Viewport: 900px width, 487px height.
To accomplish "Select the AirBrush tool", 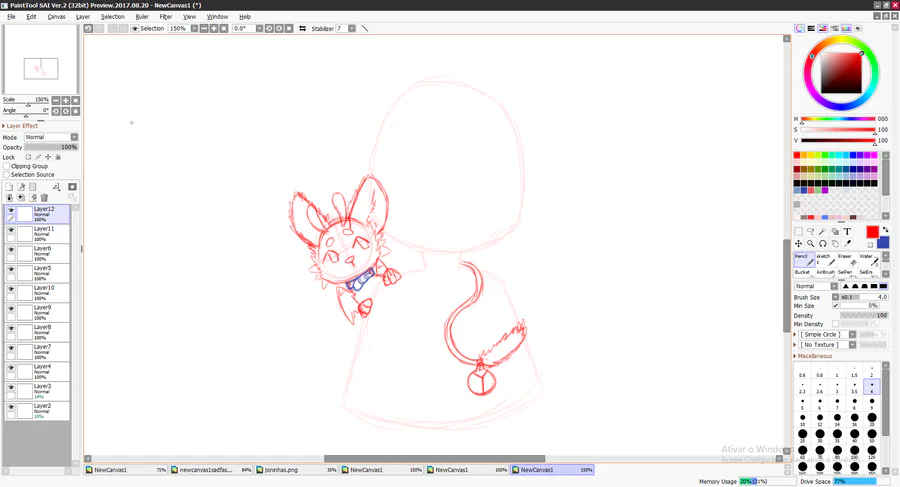I will point(825,272).
